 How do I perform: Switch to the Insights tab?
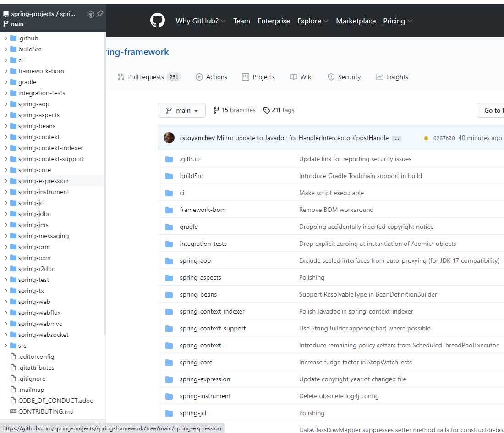click(x=392, y=77)
